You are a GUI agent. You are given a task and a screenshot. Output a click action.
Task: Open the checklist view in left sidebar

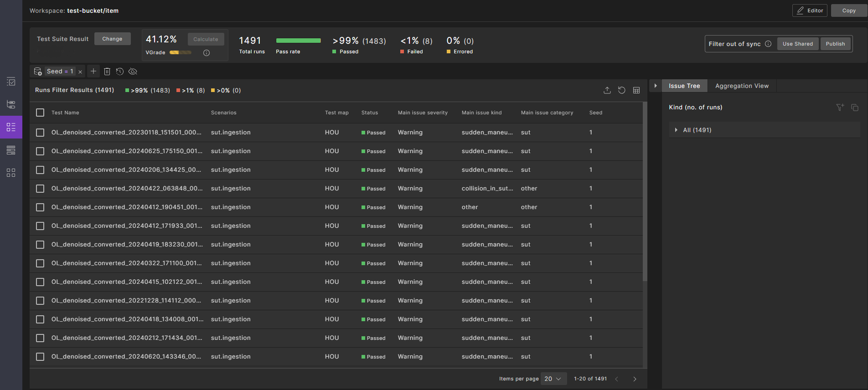11,82
